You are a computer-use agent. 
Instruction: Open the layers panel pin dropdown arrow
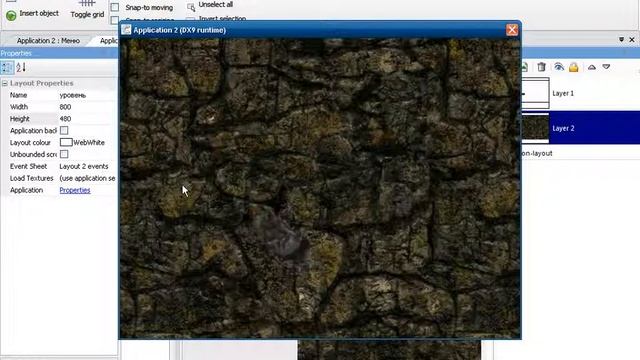click(621, 40)
